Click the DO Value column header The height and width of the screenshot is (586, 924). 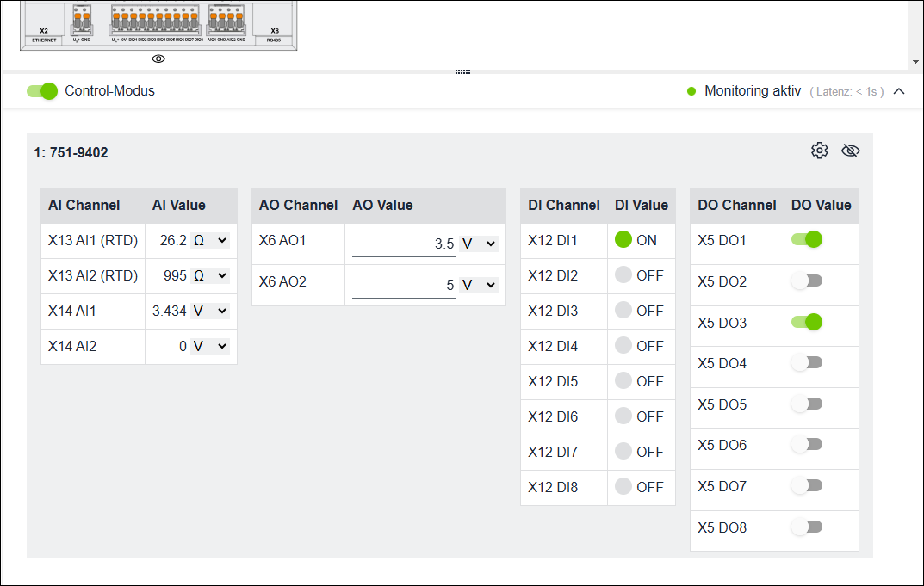(x=821, y=205)
